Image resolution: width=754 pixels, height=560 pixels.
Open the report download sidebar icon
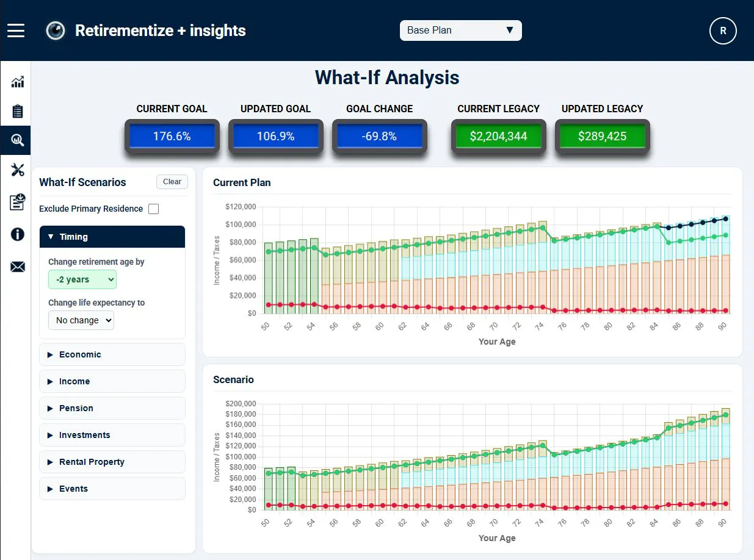(18, 202)
